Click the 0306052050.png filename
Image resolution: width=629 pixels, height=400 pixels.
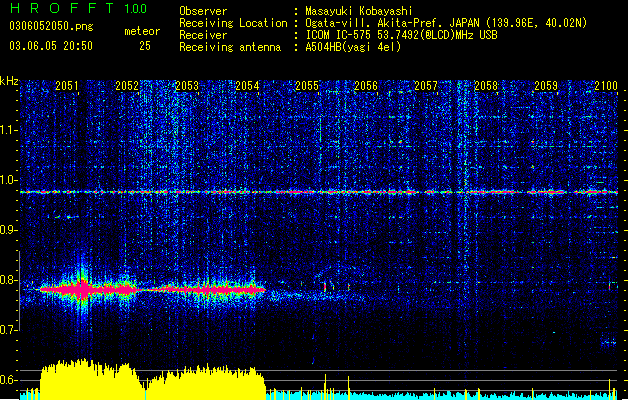point(51,26)
